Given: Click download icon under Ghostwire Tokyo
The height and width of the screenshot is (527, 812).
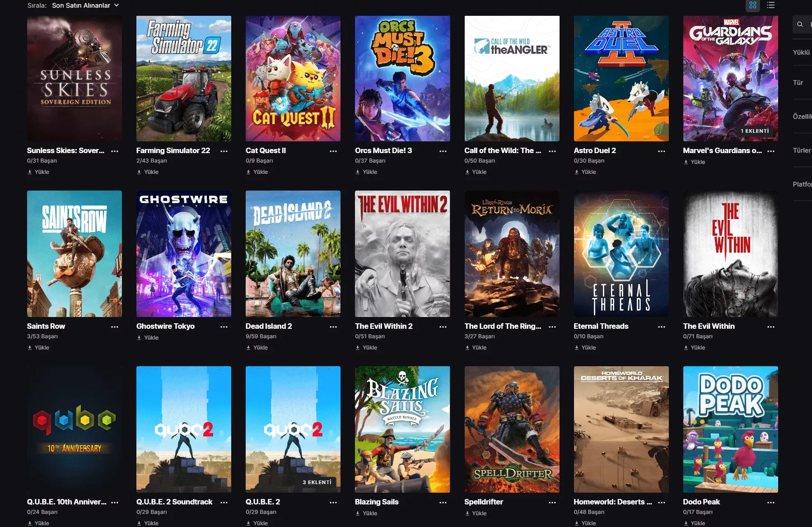Looking at the screenshot, I should 139,338.
